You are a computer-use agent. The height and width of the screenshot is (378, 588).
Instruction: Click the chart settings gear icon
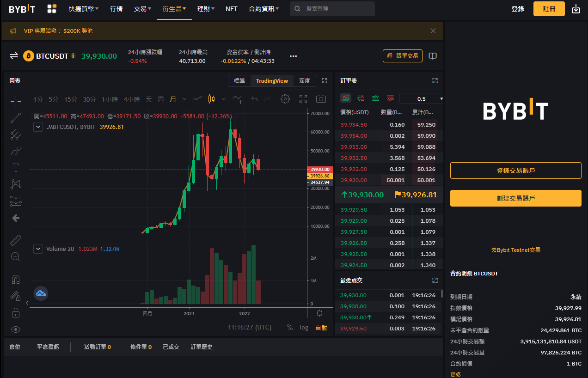285,99
